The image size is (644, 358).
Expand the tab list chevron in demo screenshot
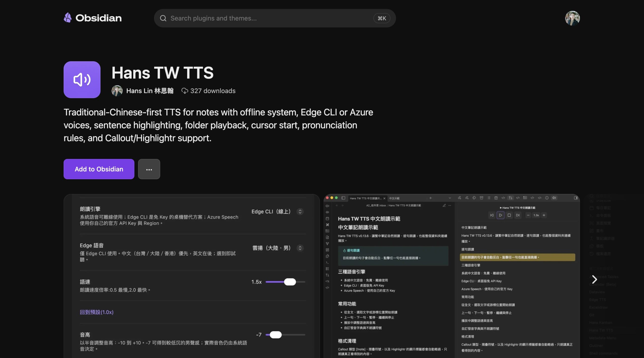(450, 198)
